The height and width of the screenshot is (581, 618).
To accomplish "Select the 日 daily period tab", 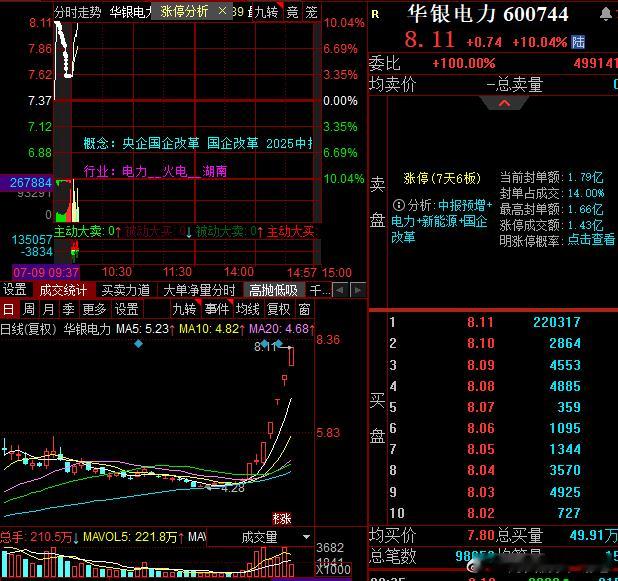I will click(8, 309).
